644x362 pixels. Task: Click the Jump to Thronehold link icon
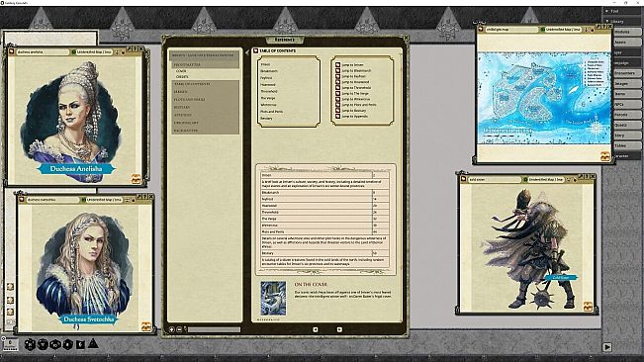(337, 87)
